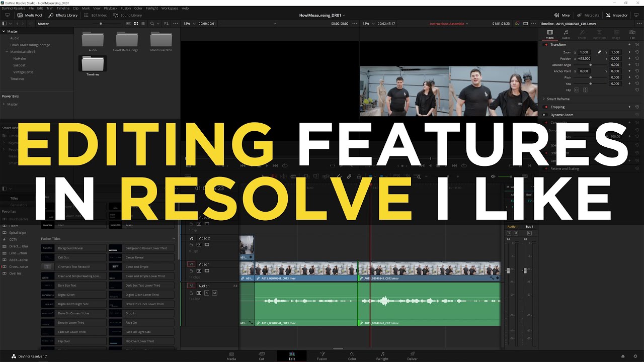Go to the Cut page

[x=262, y=356]
